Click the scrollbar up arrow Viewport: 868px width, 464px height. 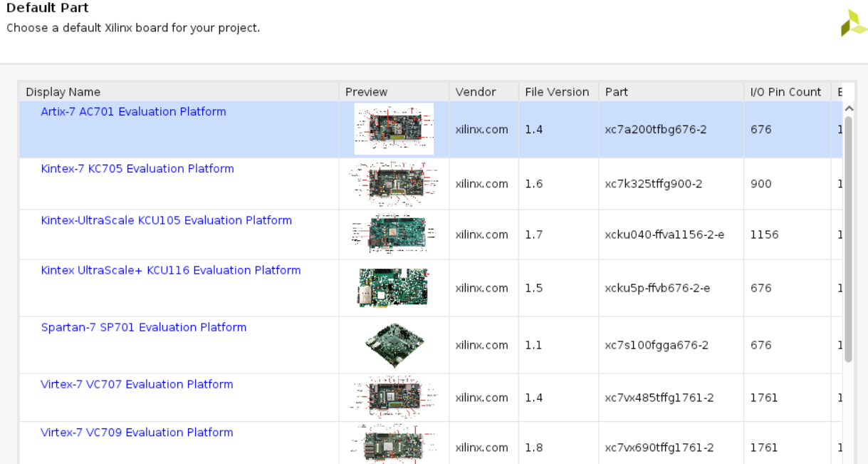(848, 109)
